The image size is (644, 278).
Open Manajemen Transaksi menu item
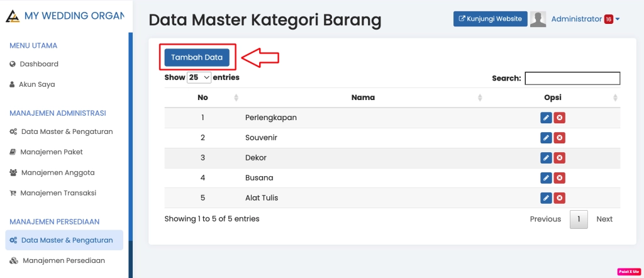click(58, 192)
